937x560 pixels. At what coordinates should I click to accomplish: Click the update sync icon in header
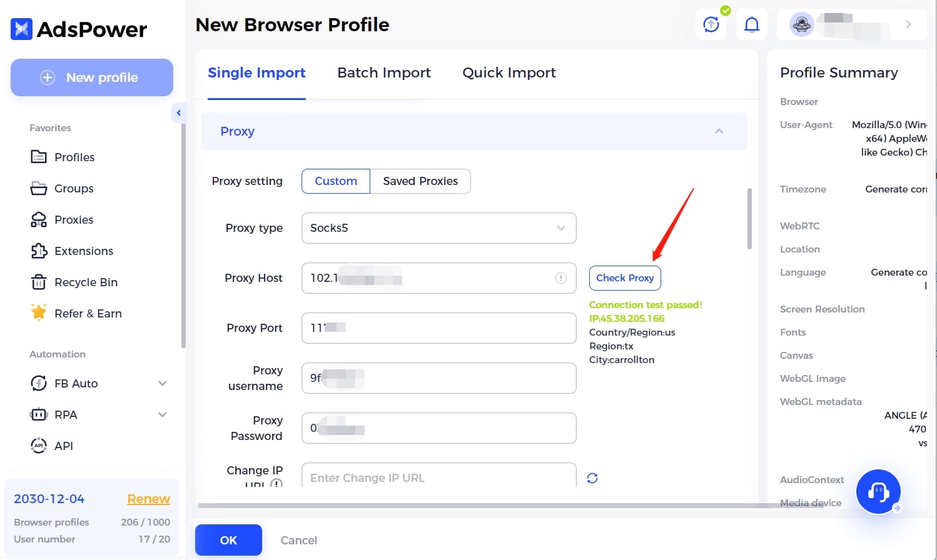click(711, 25)
